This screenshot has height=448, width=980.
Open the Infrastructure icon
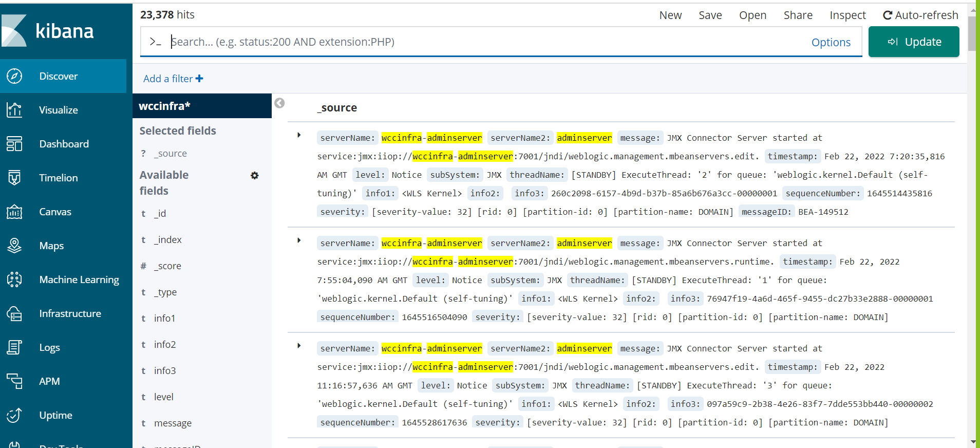(14, 313)
